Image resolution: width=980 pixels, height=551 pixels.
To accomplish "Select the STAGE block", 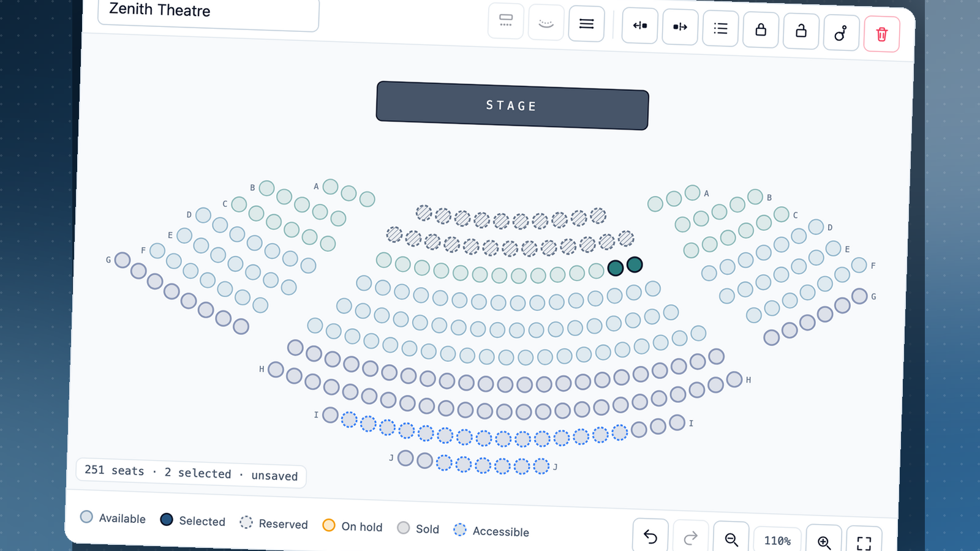I will [x=512, y=105].
